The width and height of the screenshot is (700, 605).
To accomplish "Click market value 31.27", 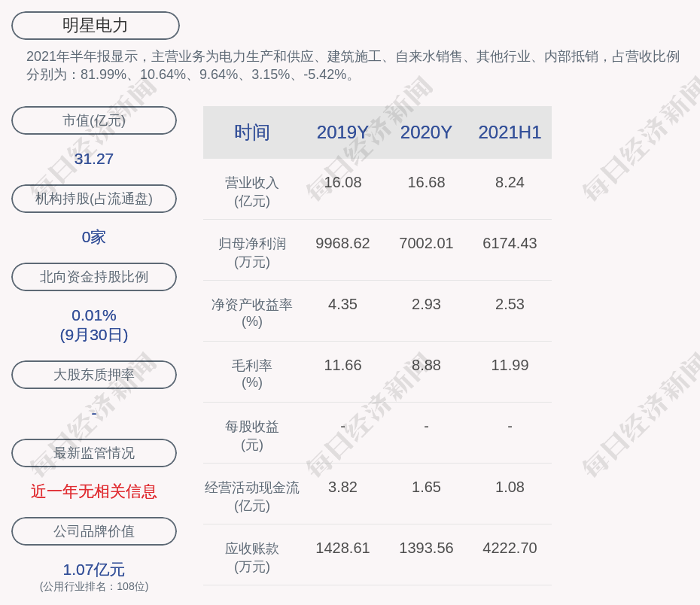I will coord(94,159).
